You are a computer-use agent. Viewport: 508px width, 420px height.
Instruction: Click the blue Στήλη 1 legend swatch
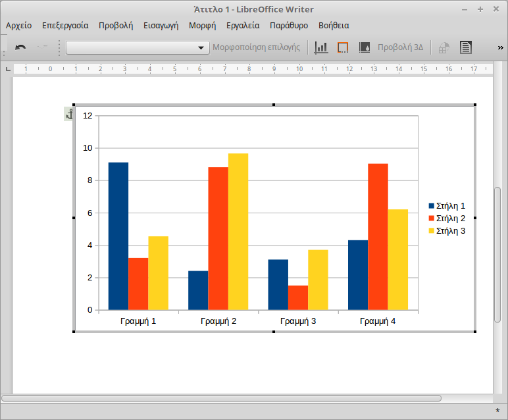[x=432, y=206]
